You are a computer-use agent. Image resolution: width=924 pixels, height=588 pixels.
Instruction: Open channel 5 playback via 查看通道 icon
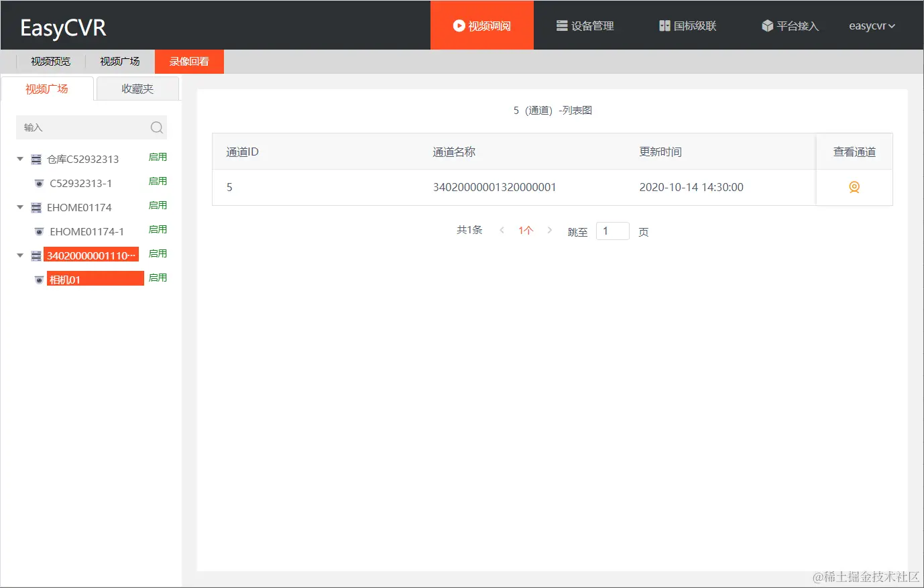854,187
